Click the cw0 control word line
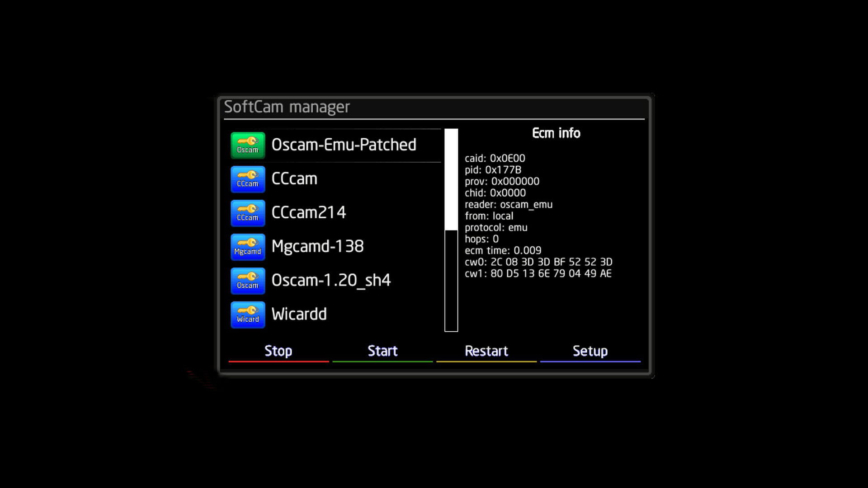Image resolution: width=868 pixels, height=488 pixels. click(x=539, y=262)
